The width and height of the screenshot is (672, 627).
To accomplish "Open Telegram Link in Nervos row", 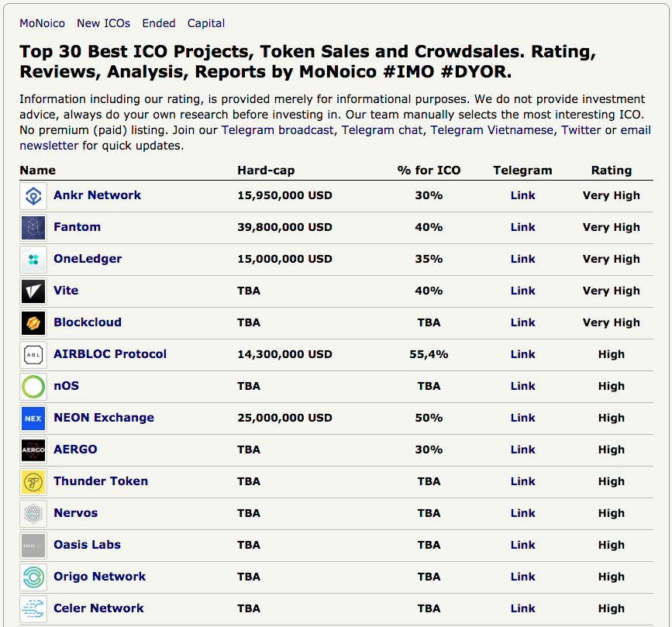I will coord(523,513).
